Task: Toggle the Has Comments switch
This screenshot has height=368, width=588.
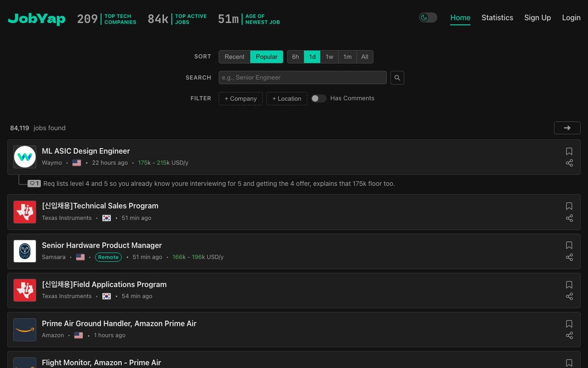Action: point(319,98)
